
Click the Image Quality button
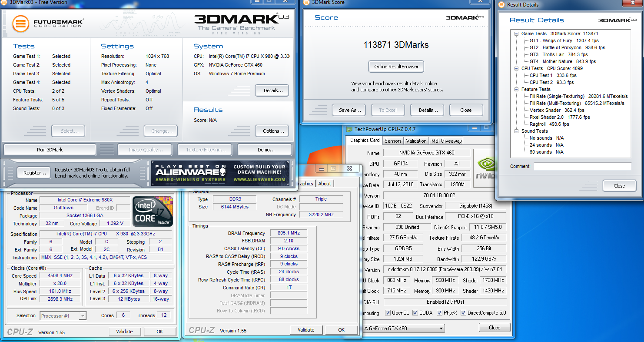coord(144,150)
